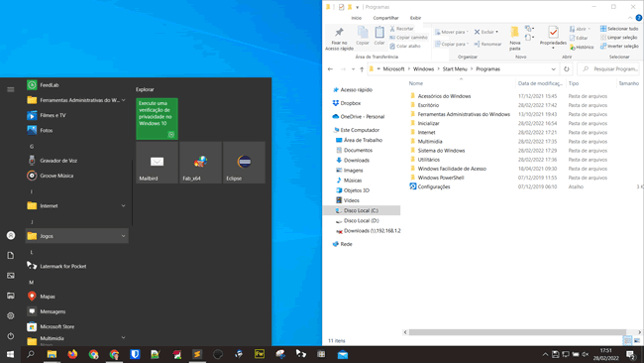Go up one folder level arrow
This screenshot has width=644, height=363.
[x=362, y=69]
